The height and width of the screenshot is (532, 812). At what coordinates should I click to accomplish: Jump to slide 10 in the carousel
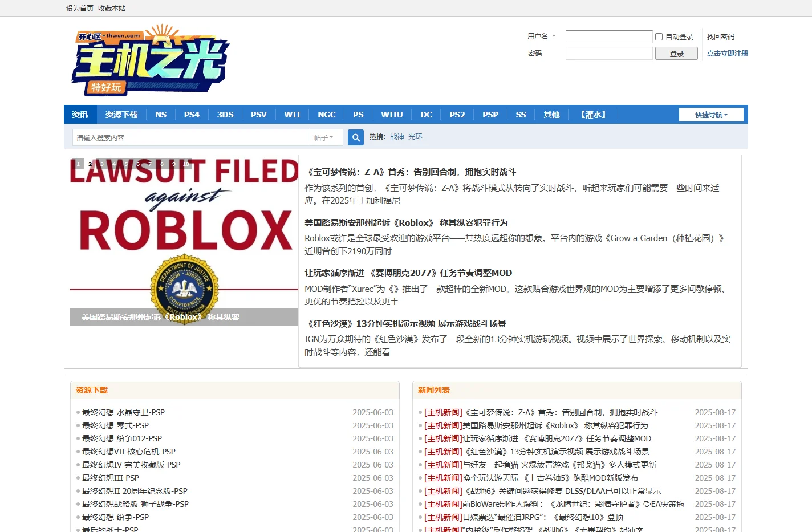point(186,164)
